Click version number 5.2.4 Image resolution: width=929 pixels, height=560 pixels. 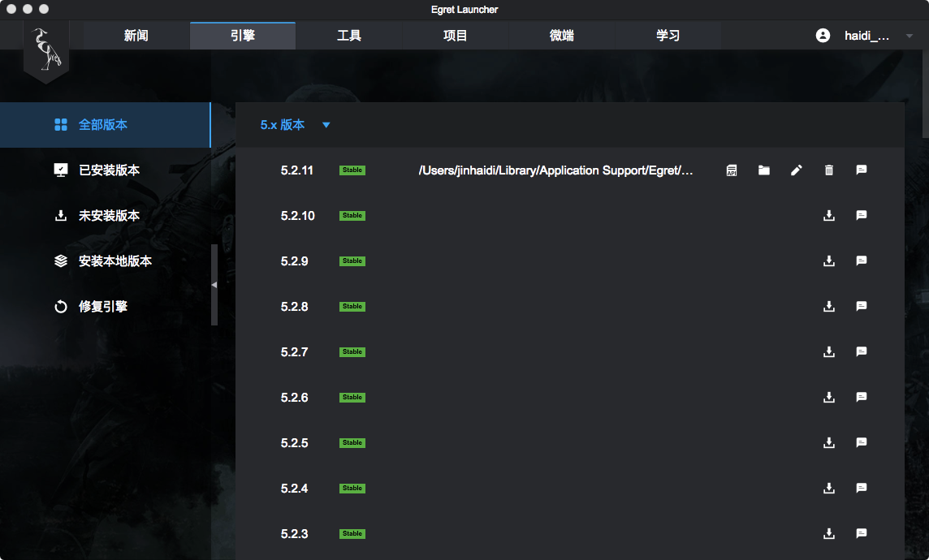coord(295,489)
